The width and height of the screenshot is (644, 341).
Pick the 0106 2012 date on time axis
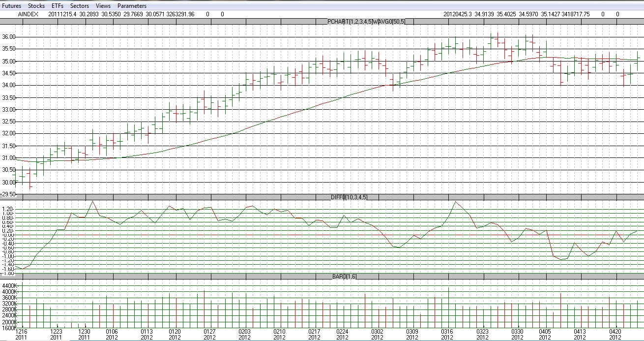[112, 334]
